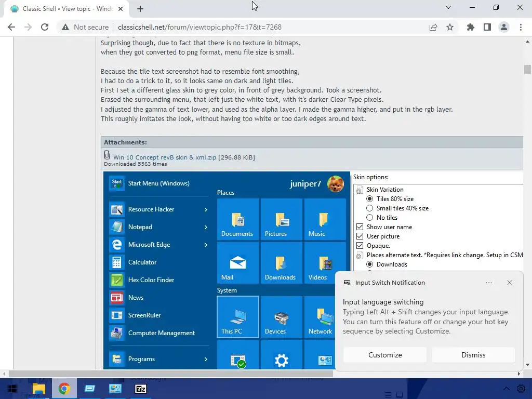Click Start Menu (Windows) entry
Viewport: 532px width, 399px height.
point(159,183)
